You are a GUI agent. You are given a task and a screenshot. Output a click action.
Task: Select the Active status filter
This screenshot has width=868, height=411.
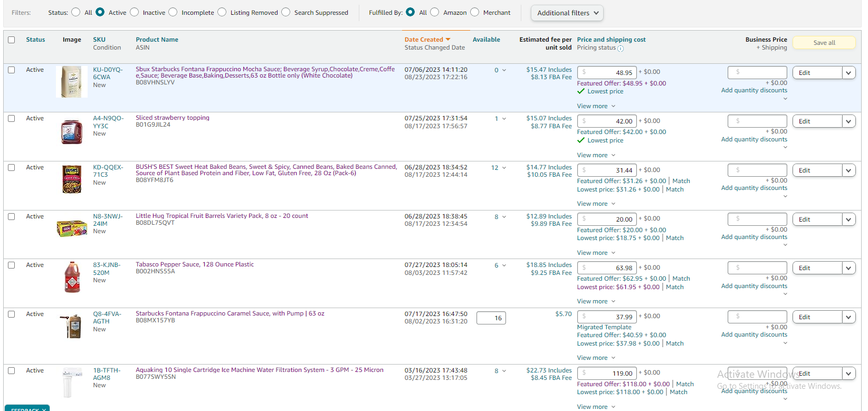(100, 12)
